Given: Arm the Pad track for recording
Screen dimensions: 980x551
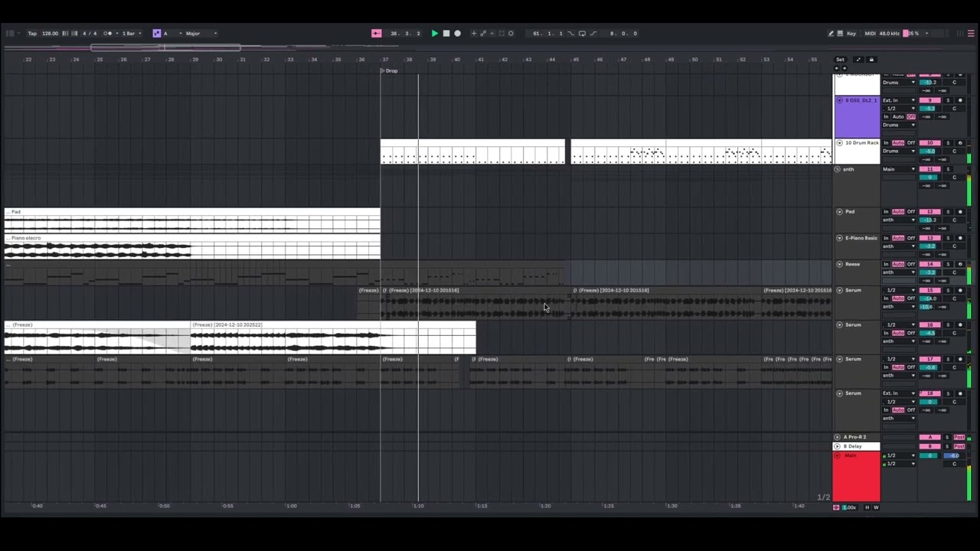Looking at the screenshot, I should tap(960, 212).
